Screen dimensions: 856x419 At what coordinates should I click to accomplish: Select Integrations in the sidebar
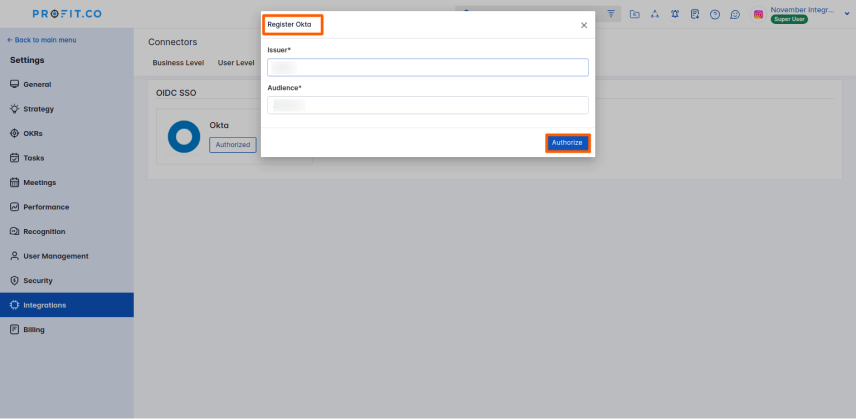(67, 305)
